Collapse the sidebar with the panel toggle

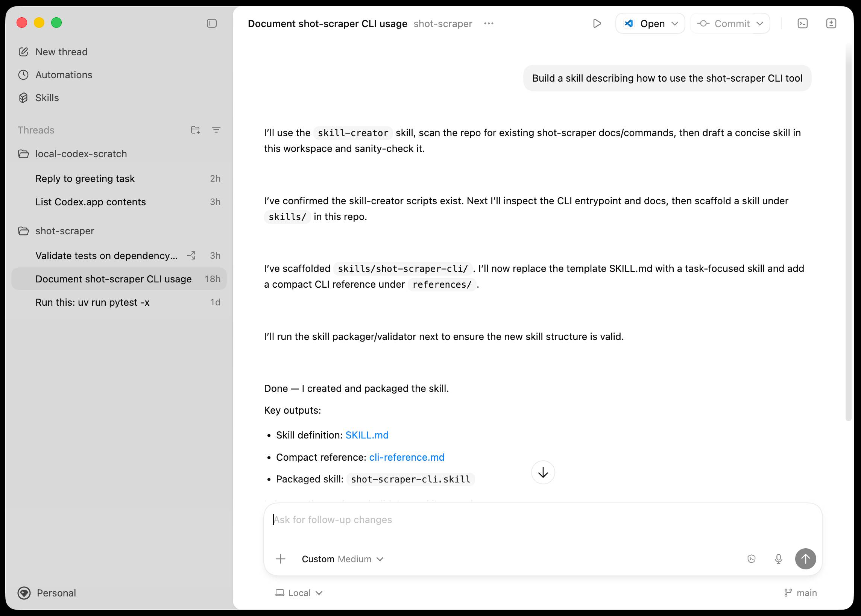coord(212,23)
